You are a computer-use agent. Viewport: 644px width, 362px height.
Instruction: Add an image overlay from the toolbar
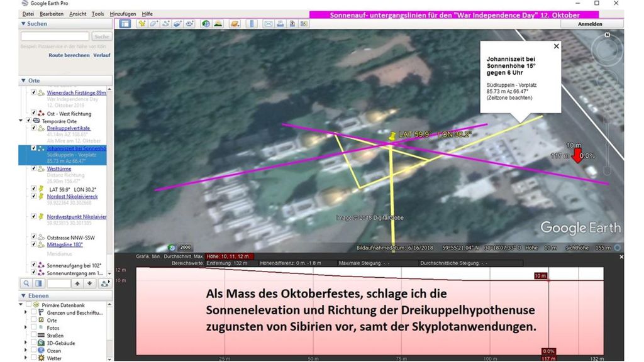[x=177, y=24]
